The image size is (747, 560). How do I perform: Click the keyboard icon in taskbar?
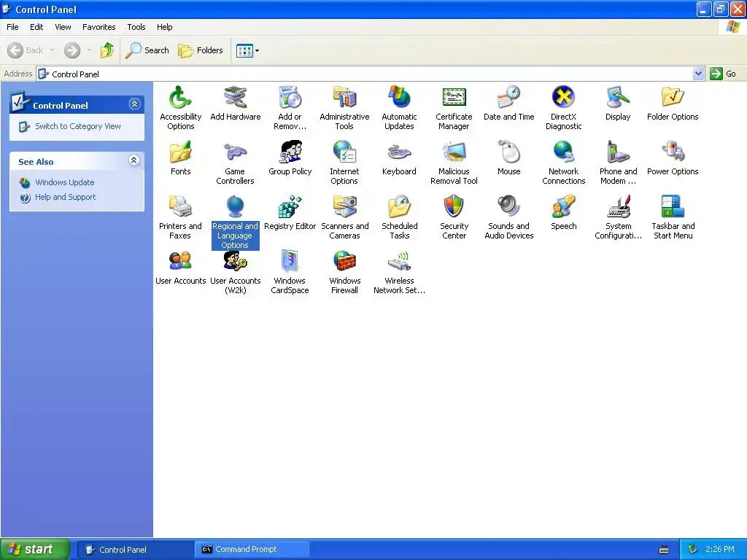(x=664, y=550)
